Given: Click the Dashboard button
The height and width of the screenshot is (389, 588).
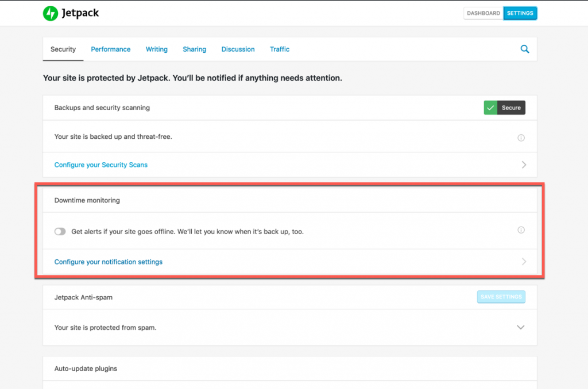Looking at the screenshot, I should [x=483, y=13].
